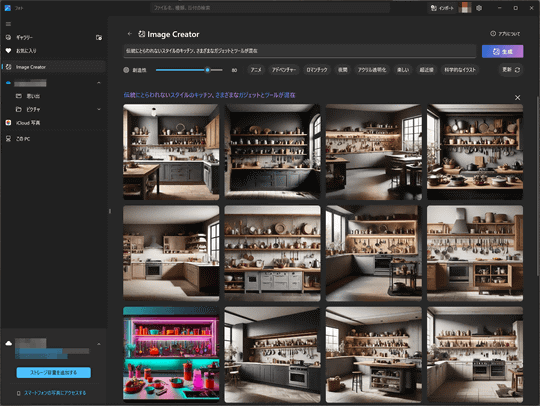Open the settings gear in the title bar
Image resolution: width=540 pixels, height=406 pixels.
[479, 8]
